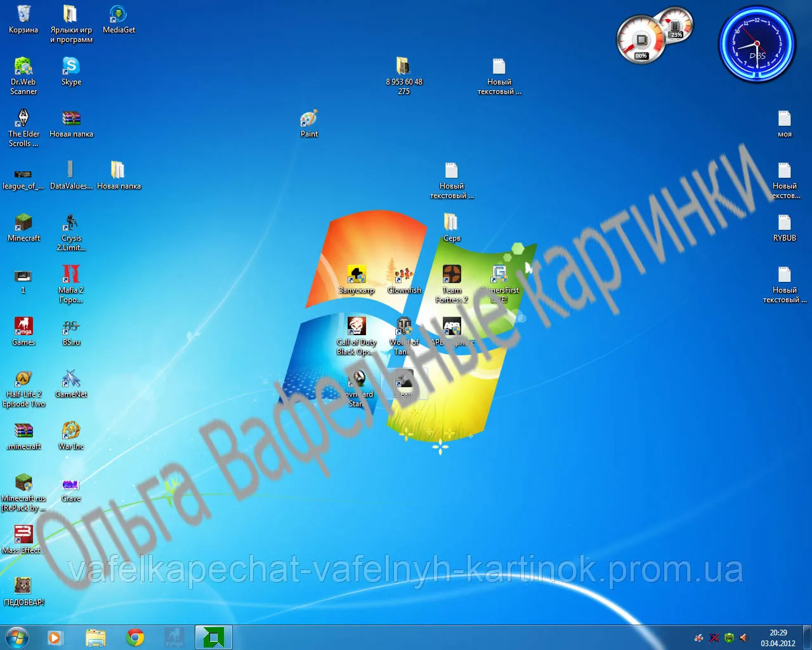Select Новый текстовый file above Серв folder

click(x=452, y=180)
